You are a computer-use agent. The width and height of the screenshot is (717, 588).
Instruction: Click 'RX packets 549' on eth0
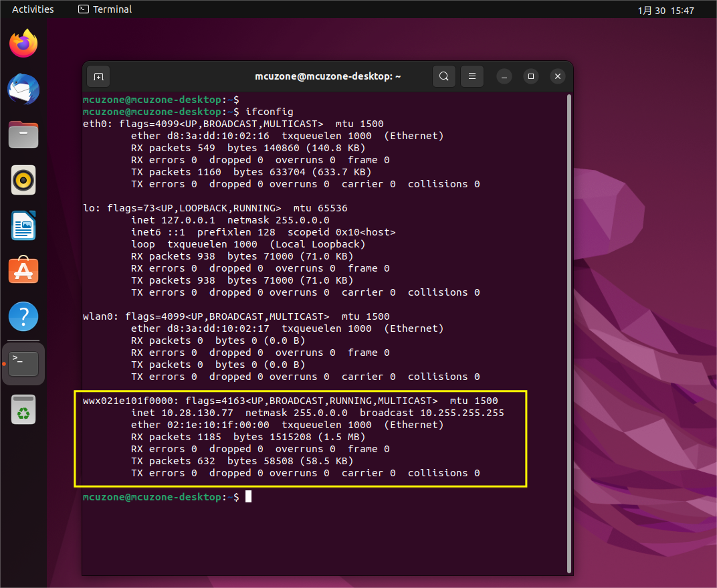[x=173, y=148]
